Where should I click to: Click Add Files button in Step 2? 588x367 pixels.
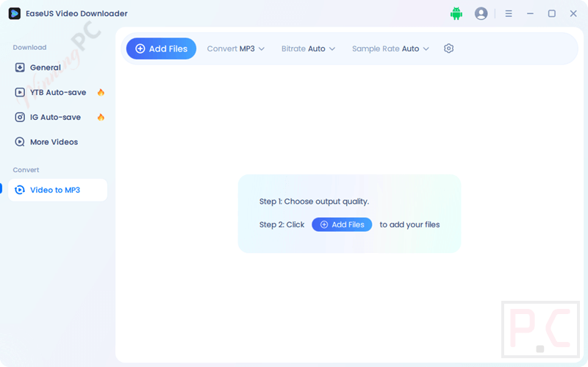[x=342, y=224]
